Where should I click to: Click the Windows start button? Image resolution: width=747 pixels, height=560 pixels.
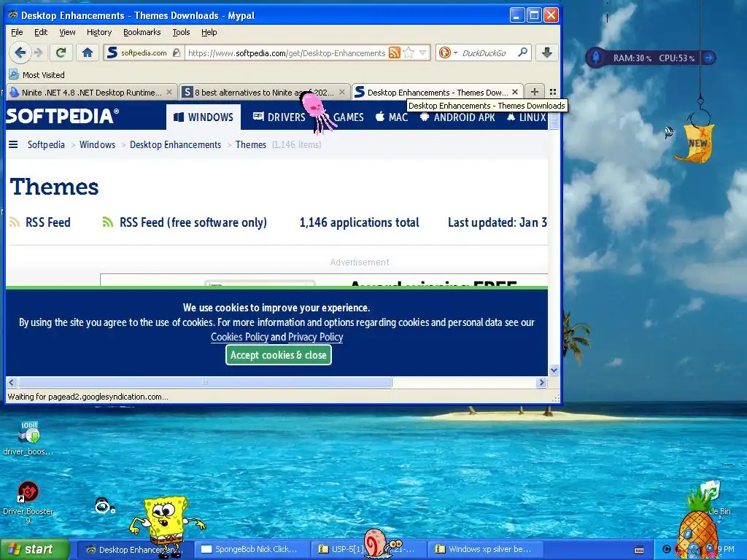coord(34,550)
